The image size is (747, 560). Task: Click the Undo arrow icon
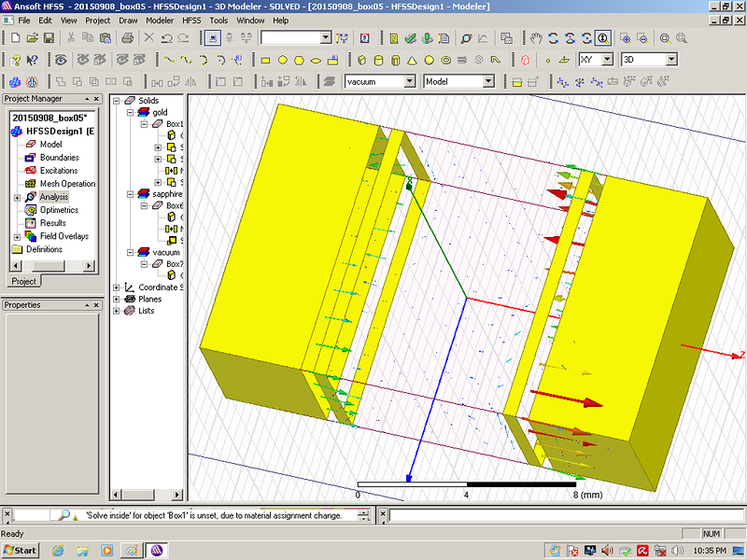(x=166, y=38)
